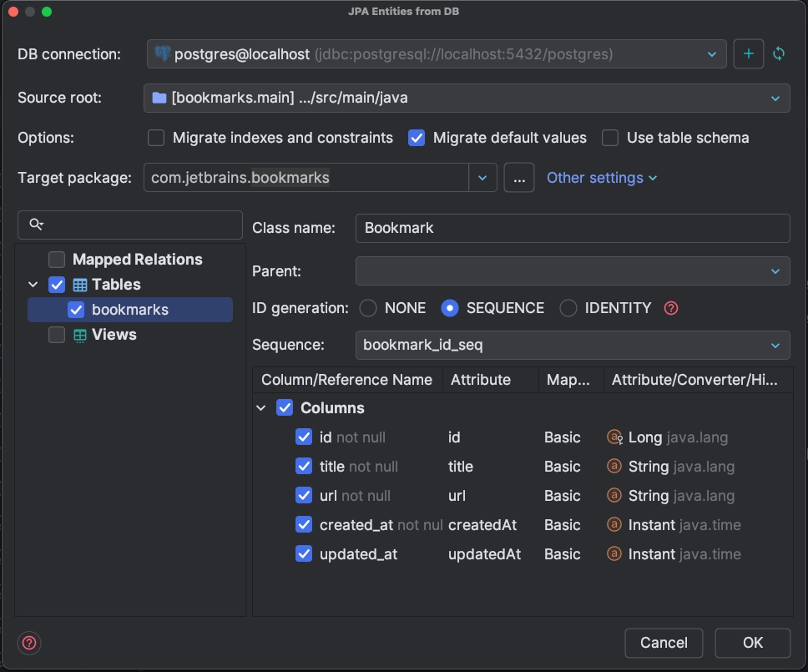The height and width of the screenshot is (672, 808).
Task: Click the source root folder icon
Action: coord(159,98)
